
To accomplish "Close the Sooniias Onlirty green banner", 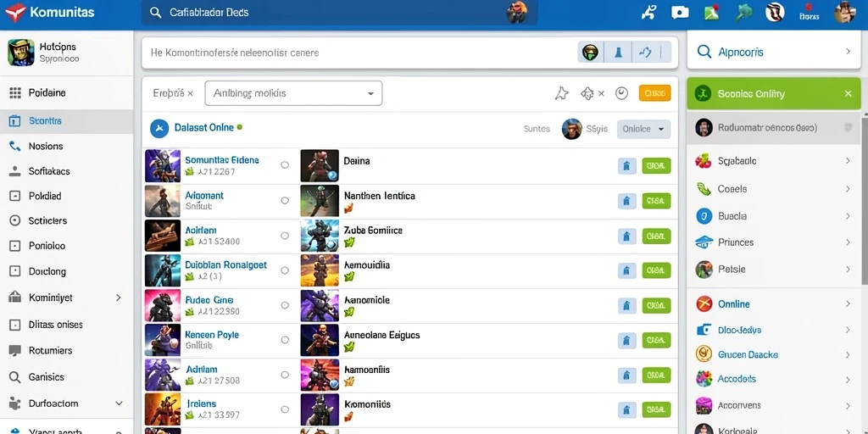I will coord(848,93).
